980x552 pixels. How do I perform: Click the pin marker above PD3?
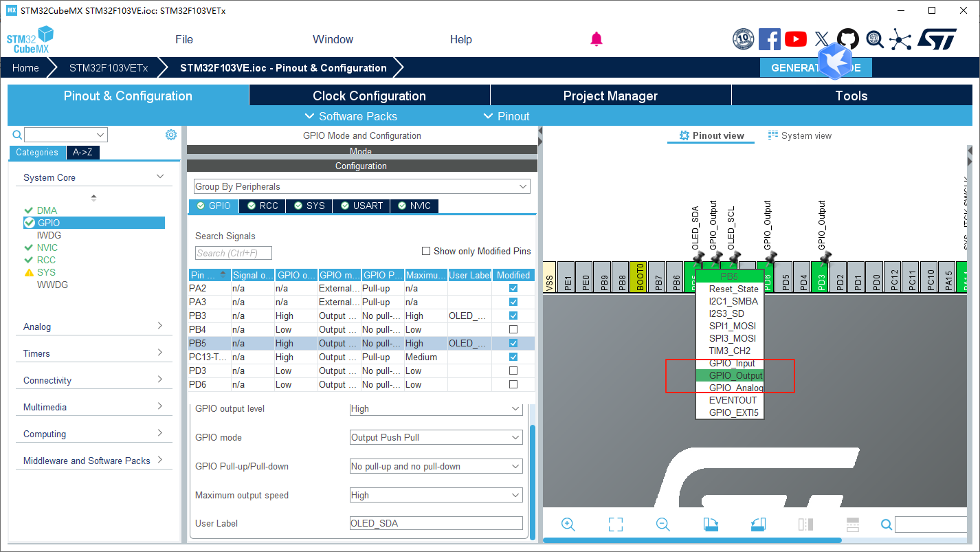click(825, 258)
